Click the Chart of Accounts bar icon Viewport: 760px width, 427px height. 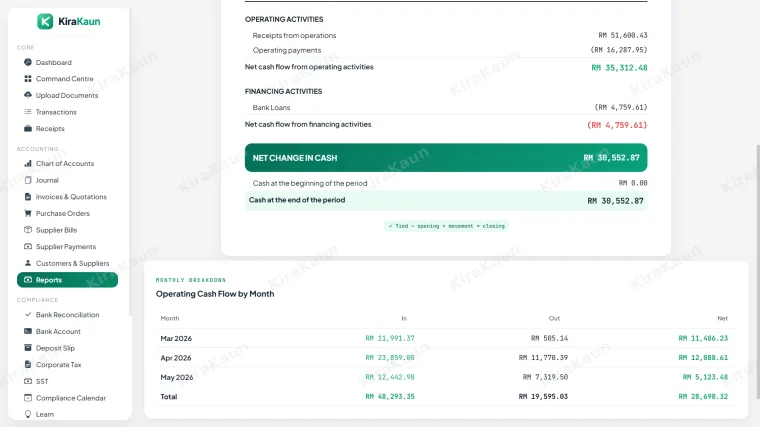coord(28,163)
